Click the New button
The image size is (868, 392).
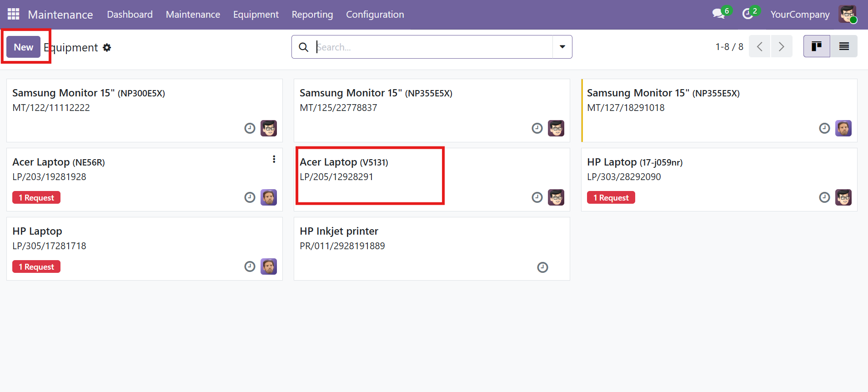click(24, 47)
